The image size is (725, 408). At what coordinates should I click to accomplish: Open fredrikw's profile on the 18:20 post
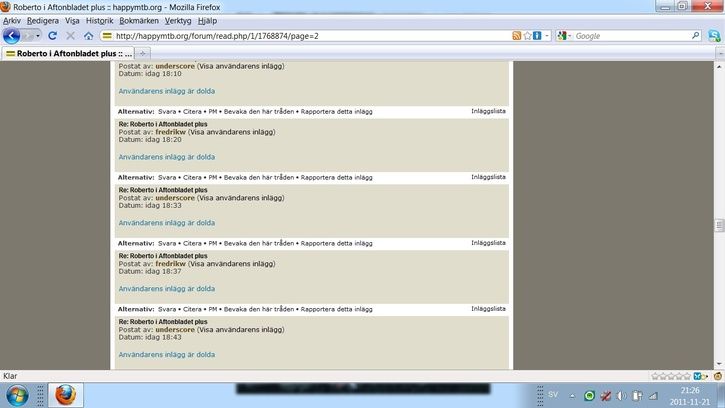tap(170, 132)
